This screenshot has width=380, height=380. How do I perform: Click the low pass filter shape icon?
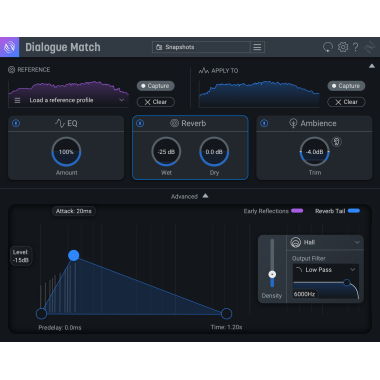coord(299,269)
